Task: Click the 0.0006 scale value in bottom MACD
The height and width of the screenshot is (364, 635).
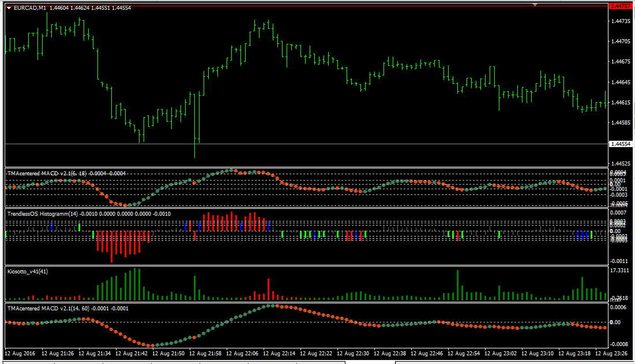Action: click(x=618, y=307)
